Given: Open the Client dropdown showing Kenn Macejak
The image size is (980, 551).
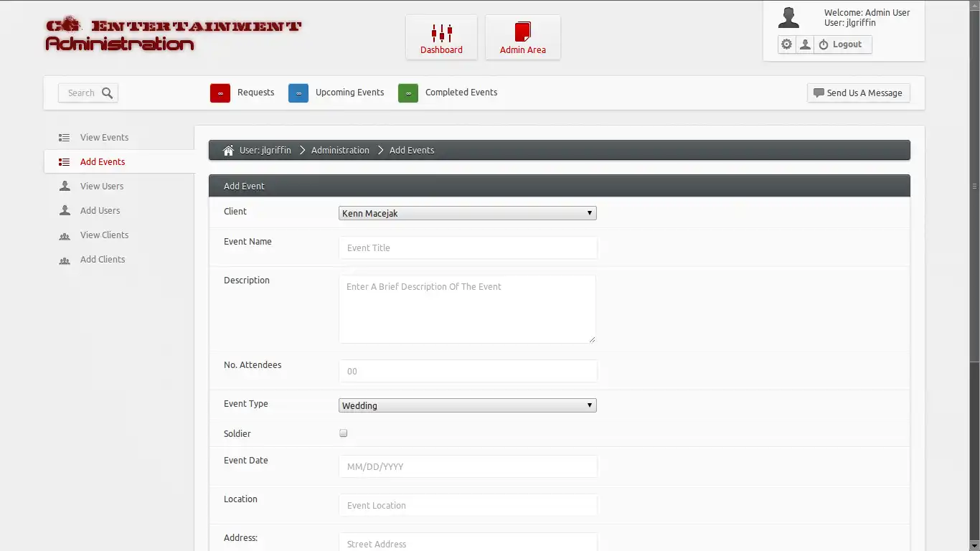Looking at the screenshot, I should point(467,213).
